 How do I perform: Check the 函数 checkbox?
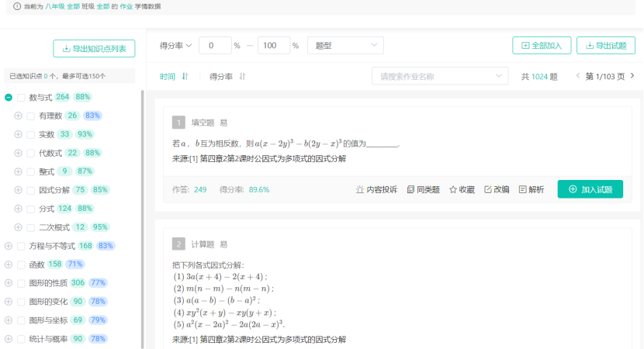click(21, 264)
